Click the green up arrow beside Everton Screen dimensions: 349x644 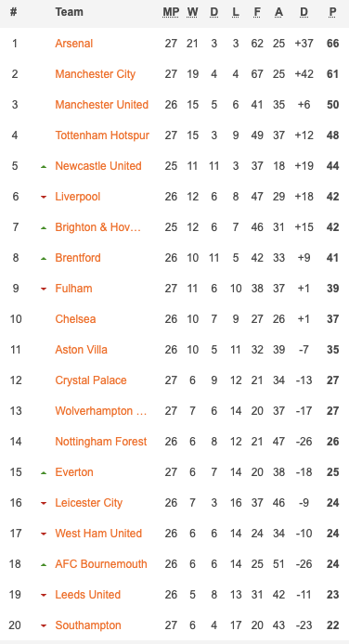click(44, 473)
